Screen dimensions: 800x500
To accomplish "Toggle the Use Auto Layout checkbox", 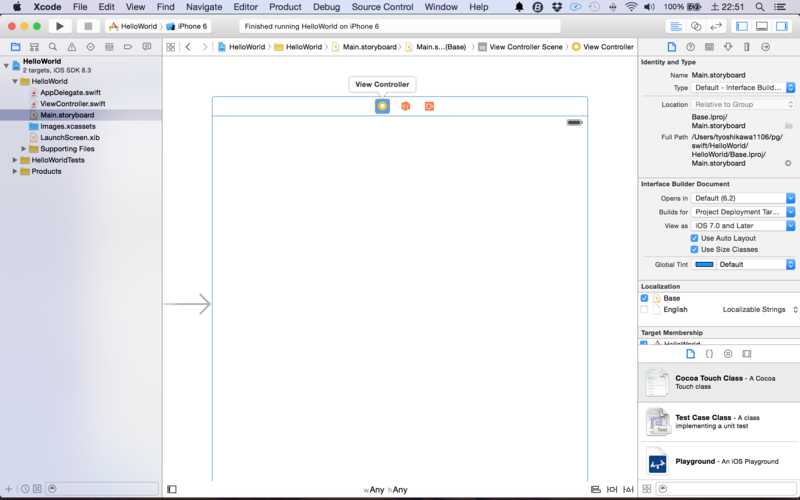I will pos(694,238).
